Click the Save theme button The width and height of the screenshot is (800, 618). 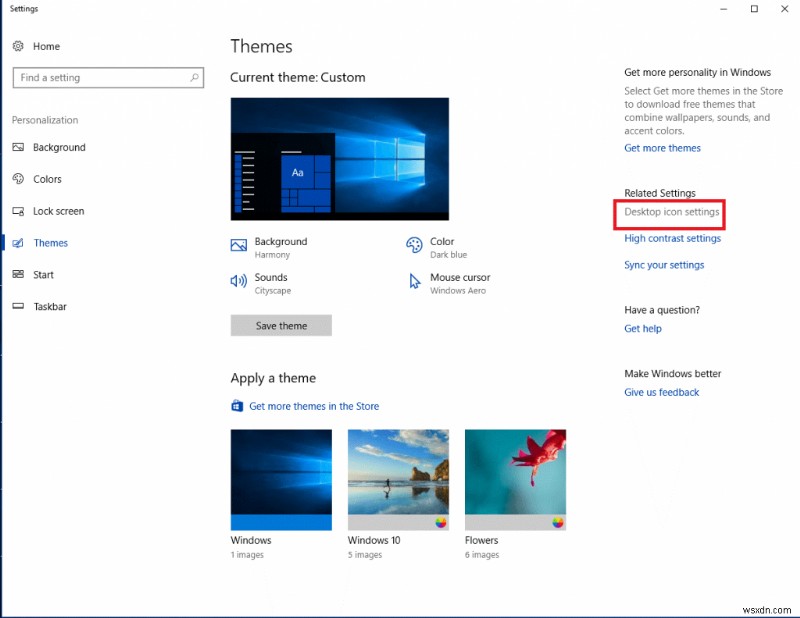[281, 326]
